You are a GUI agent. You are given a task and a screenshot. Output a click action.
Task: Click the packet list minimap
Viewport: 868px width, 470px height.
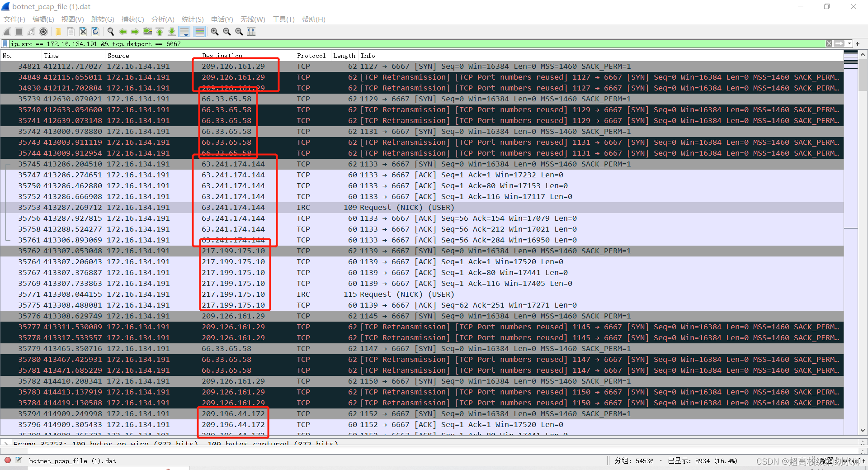click(x=851, y=243)
